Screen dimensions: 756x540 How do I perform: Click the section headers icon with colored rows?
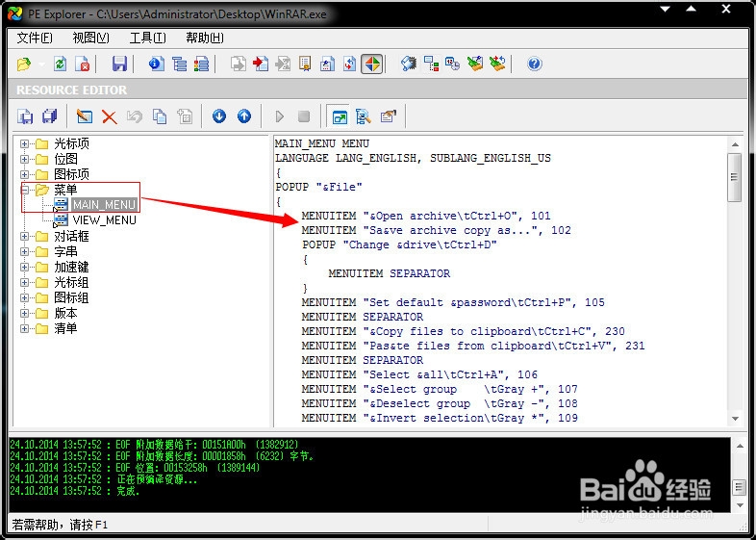202,64
